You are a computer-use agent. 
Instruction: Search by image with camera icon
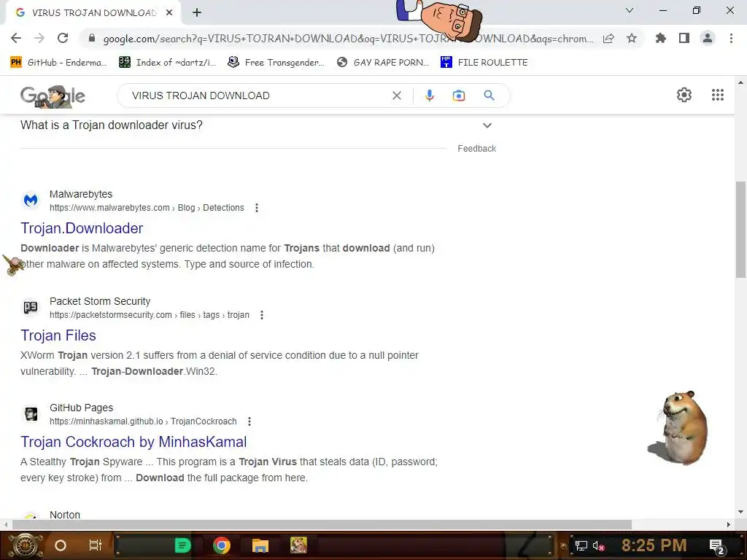coord(458,96)
